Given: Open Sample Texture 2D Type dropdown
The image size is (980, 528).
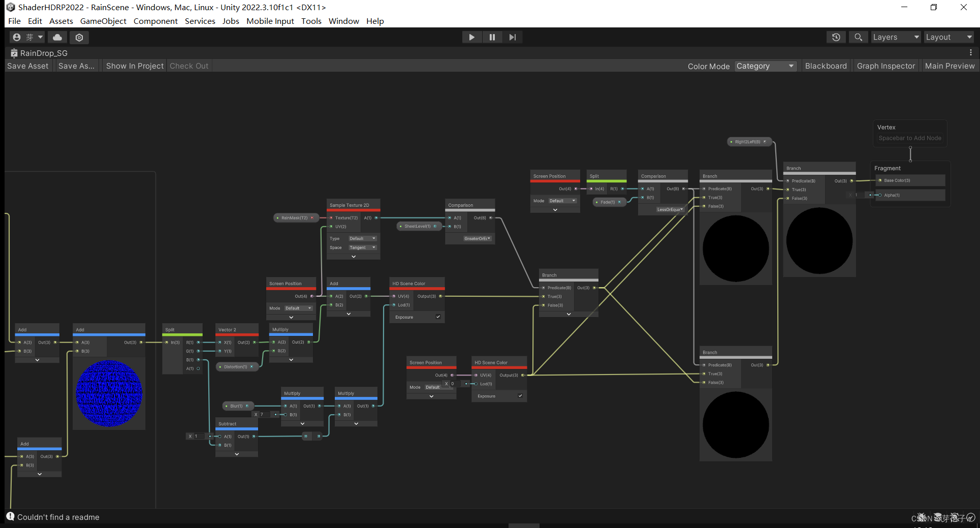Looking at the screenshot, I should pyautogui.click(x=362, y=238).
